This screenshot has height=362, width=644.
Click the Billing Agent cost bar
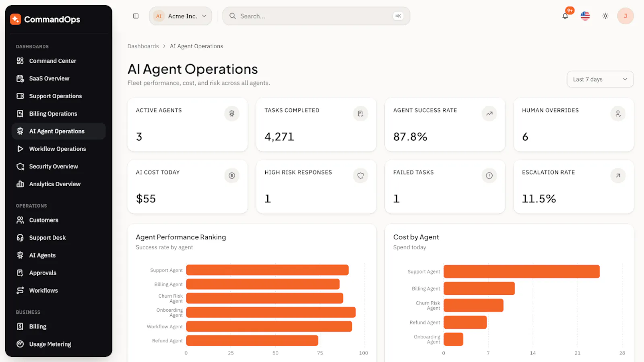pos(479,288)
